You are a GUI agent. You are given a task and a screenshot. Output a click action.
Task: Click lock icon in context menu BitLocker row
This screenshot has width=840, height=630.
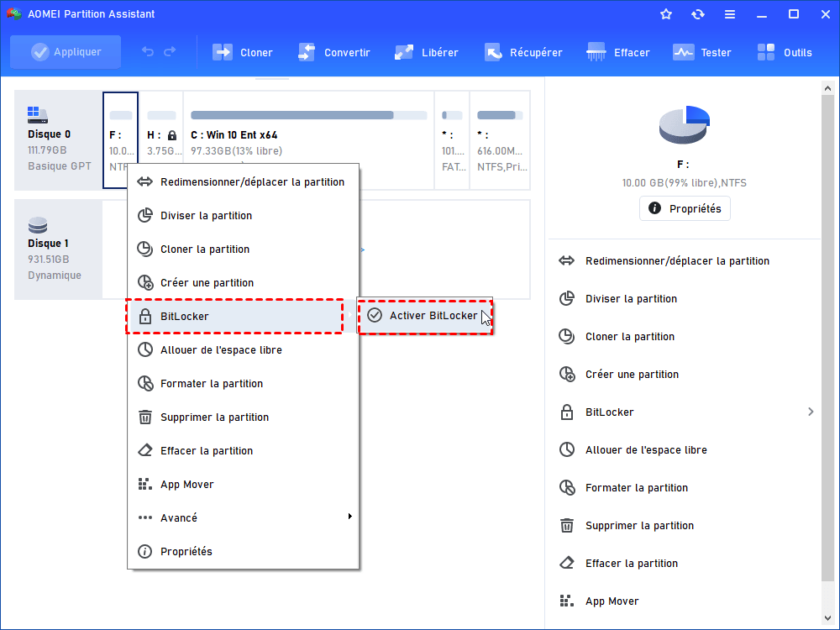tap(145, 316)
